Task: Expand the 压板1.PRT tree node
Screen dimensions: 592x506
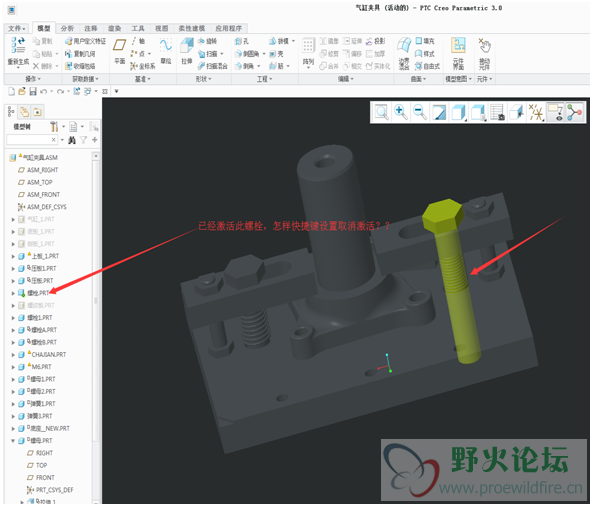Action: coord(13,268)
